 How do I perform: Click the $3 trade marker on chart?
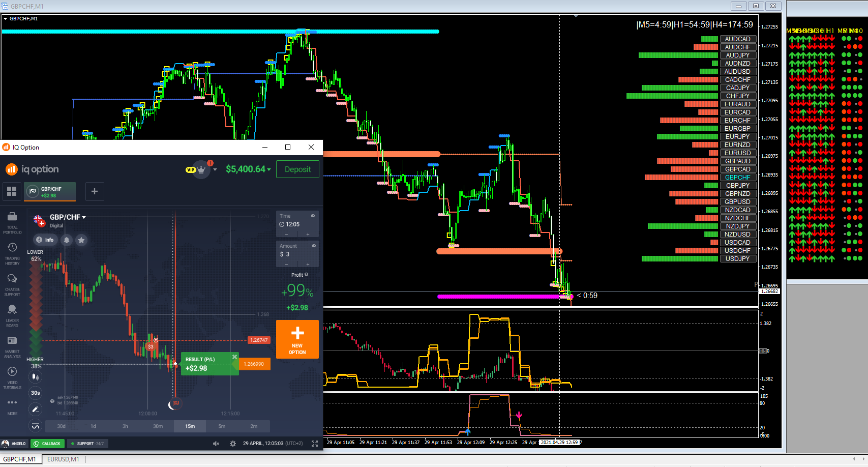[x=151, y=346]
